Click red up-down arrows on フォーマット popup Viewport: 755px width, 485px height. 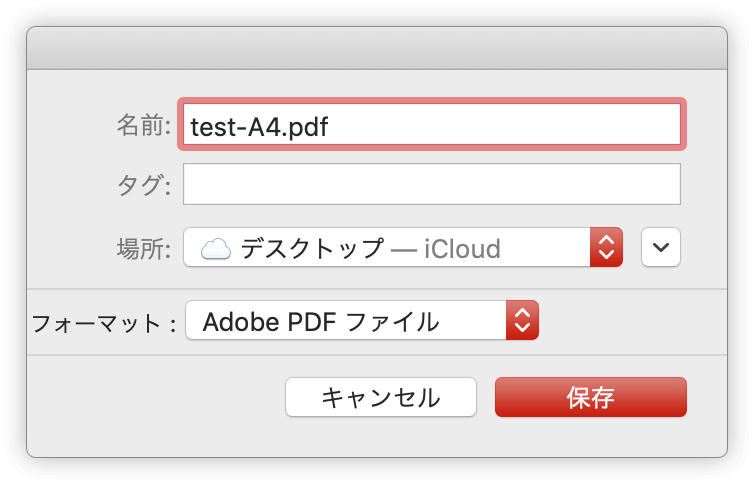522,320
